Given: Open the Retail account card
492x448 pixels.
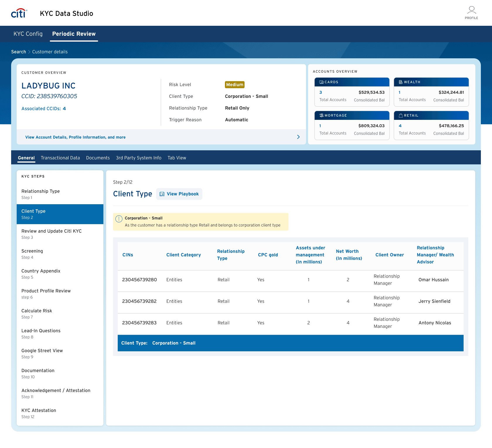Looking at the screenshot, I should (431, 125).
